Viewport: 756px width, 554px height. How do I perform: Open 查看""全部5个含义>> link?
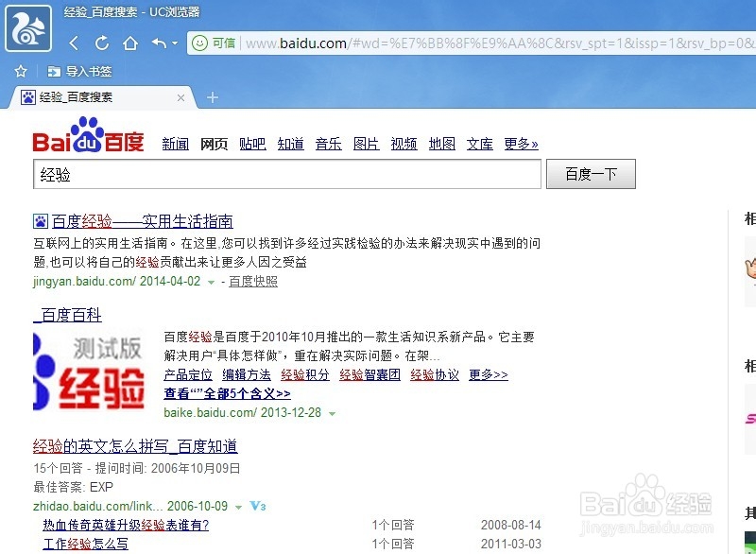pyautogui.click(x=227, y=394)
